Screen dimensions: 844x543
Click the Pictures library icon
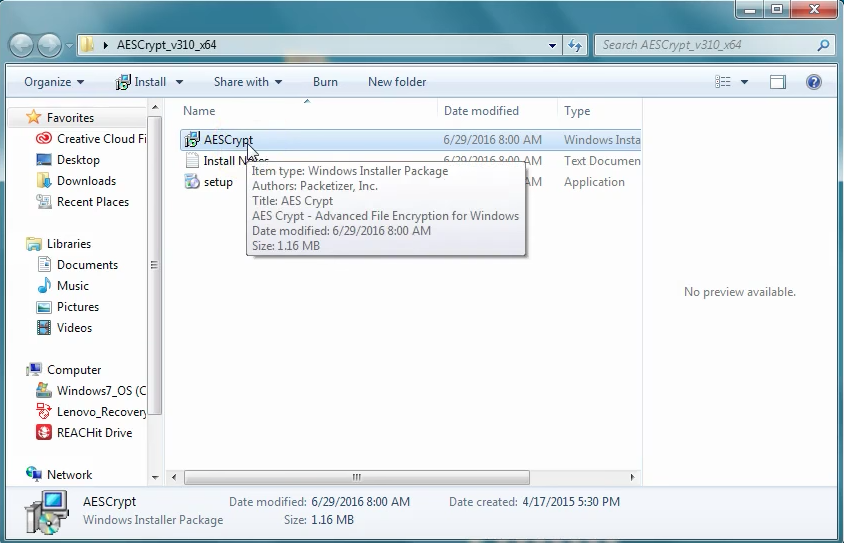pyautogui.click(x=44, y=307)
